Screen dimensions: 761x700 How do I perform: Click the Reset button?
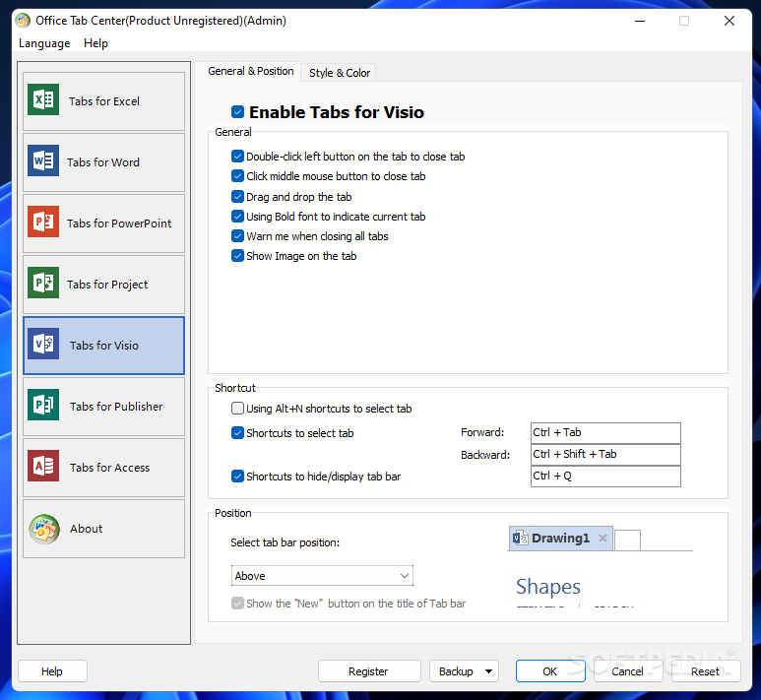tap(705, 671)
